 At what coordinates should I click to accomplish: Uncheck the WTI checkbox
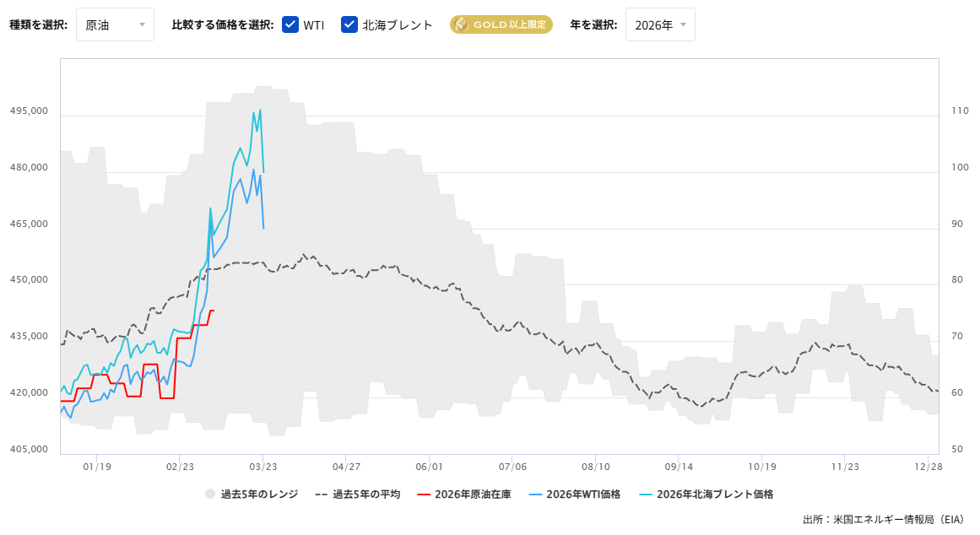[291, 24]
